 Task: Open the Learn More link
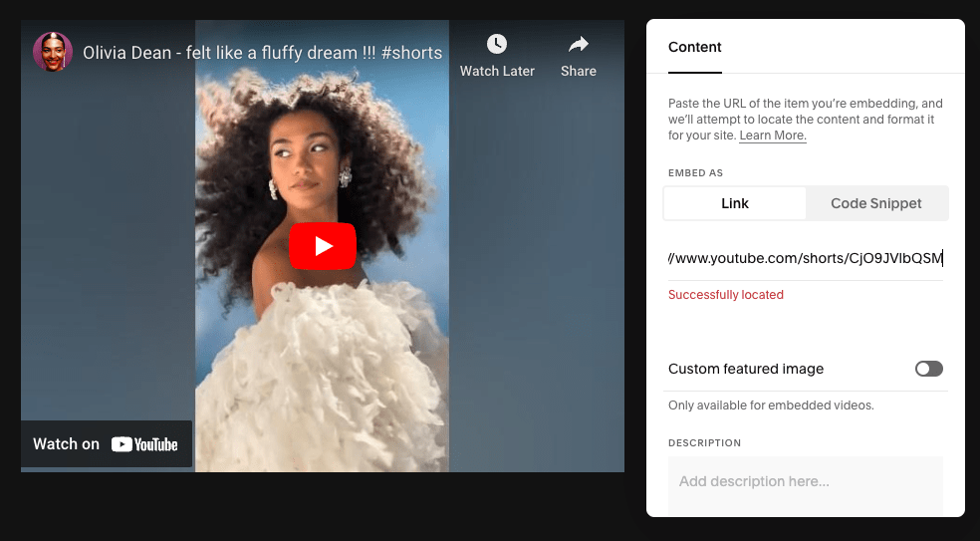[x=773, y=135]
